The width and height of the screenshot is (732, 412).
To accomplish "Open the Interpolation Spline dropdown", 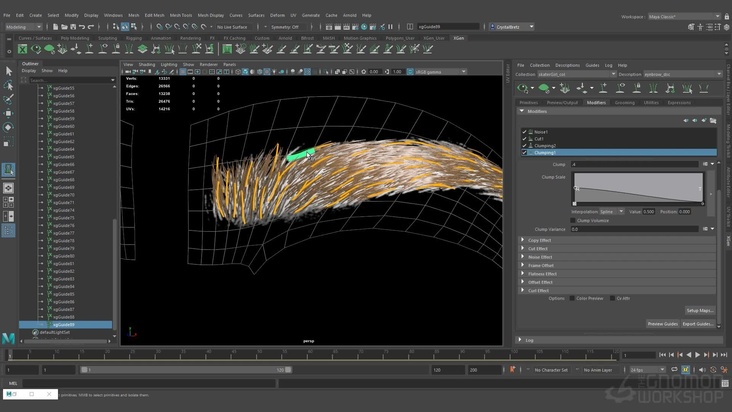I will pyautogui.click(x=611, y=212).
